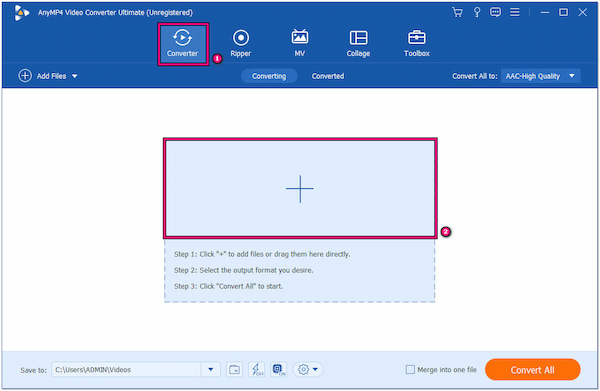Expand the Add Files dropdown arrow

click(x=75, y=76)
